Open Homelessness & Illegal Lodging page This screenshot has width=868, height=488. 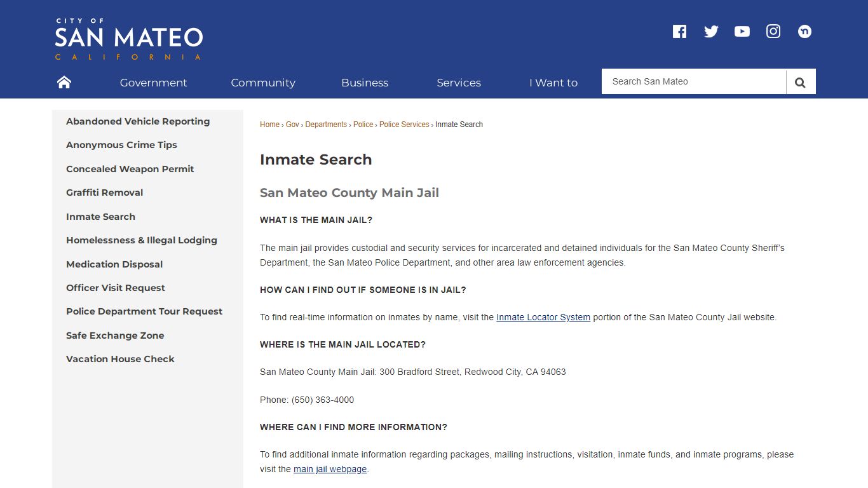click(142, 240)
